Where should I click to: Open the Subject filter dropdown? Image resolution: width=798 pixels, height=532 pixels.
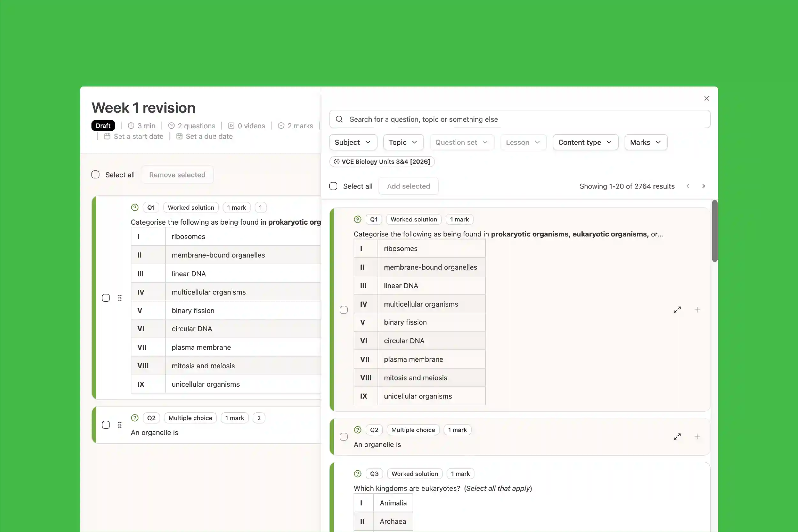coord(353,142)
